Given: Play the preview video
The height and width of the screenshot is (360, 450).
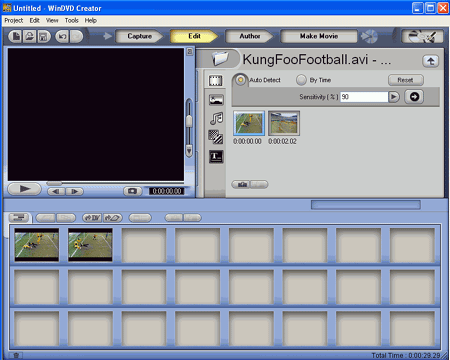Looking at the screenshot, I should [x=24, y=189].
